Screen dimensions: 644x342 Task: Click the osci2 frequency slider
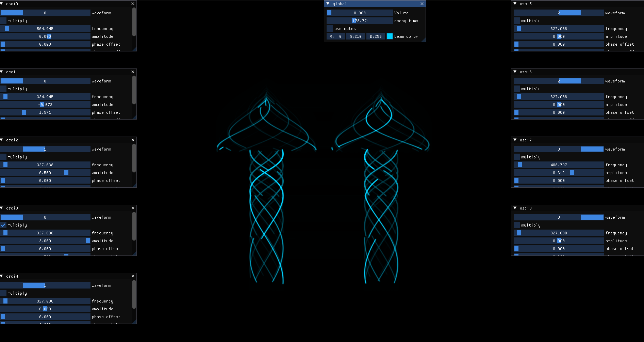pyautogui.click(x=45, y=165)
